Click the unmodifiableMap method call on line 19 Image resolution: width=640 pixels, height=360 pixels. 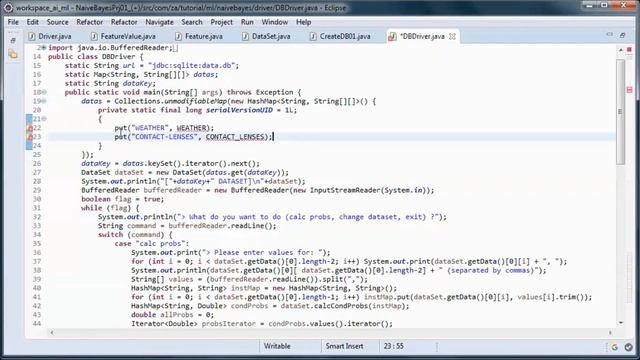(195, 101)
